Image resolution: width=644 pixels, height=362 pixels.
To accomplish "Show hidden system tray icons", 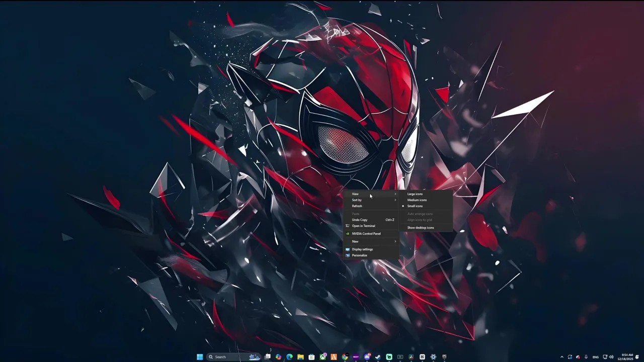I will pyautogui.click(x=562, y=357).
